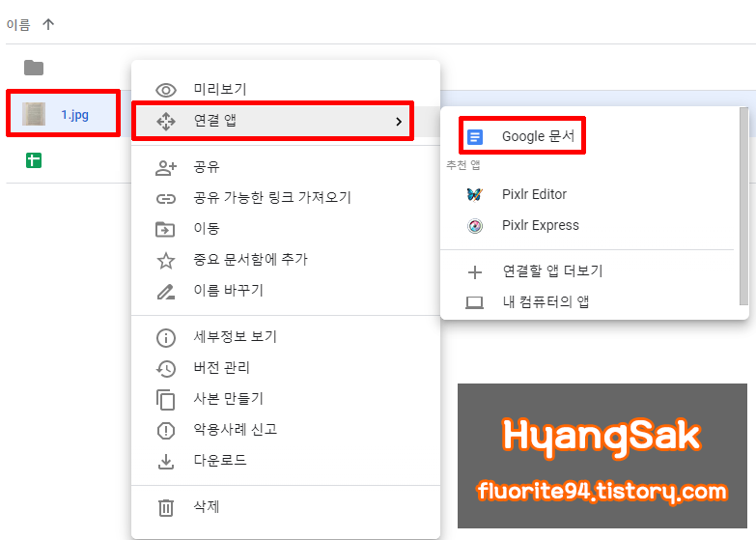The image size is (756, 540).
Task: Click the star icon for 중요 문서함에 추가
Action: point(166,261)
